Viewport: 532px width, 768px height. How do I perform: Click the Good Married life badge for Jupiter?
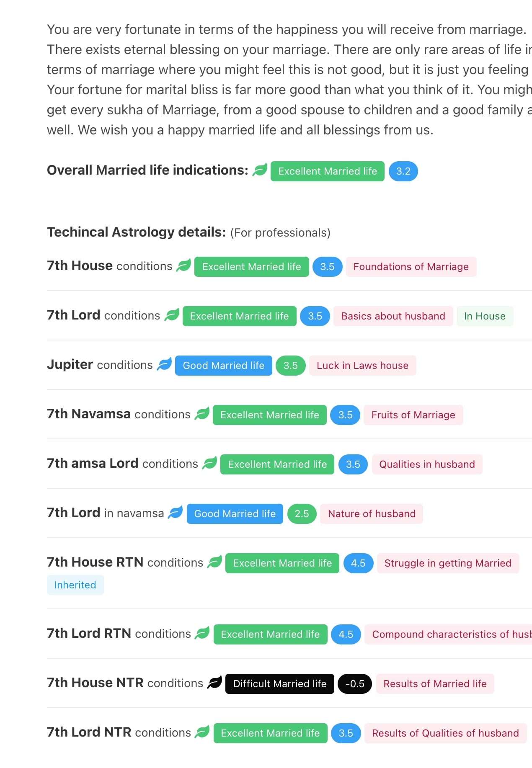[223, 366]
